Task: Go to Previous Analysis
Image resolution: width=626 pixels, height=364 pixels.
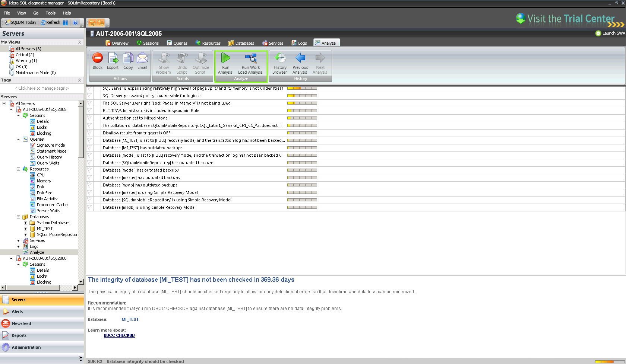Action: (300, 64)
